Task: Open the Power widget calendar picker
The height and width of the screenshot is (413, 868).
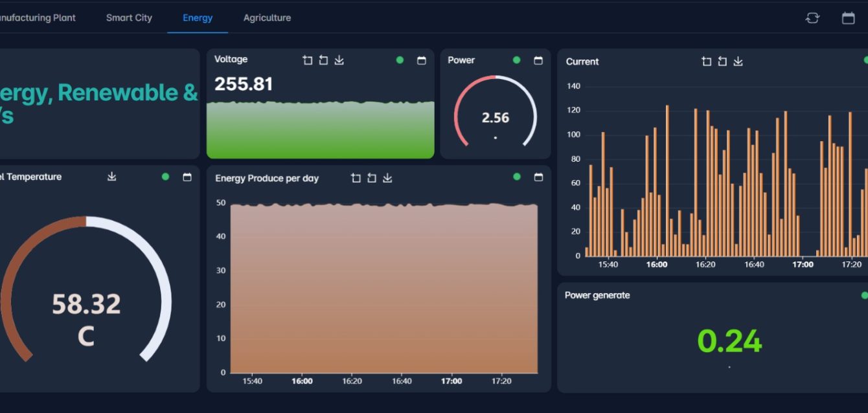Action: [538, 60]
